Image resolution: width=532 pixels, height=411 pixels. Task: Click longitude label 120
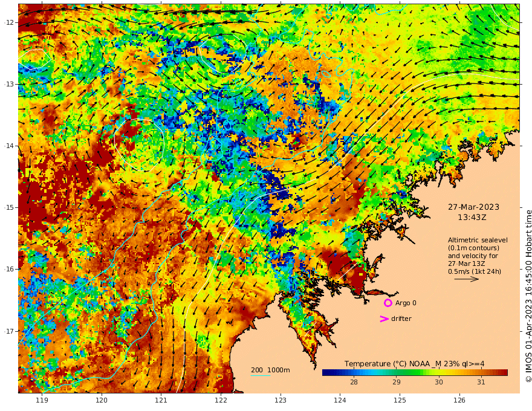point(102,401)
